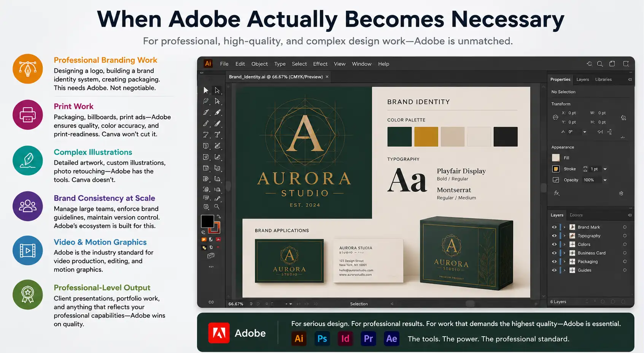Switch to the Layers tab beside Properties
This screenshot has width=644, height=353.
pos(582,79)
